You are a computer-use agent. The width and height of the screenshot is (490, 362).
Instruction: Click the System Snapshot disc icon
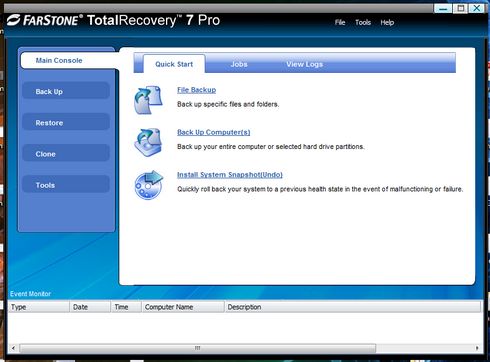pos(149,185)
